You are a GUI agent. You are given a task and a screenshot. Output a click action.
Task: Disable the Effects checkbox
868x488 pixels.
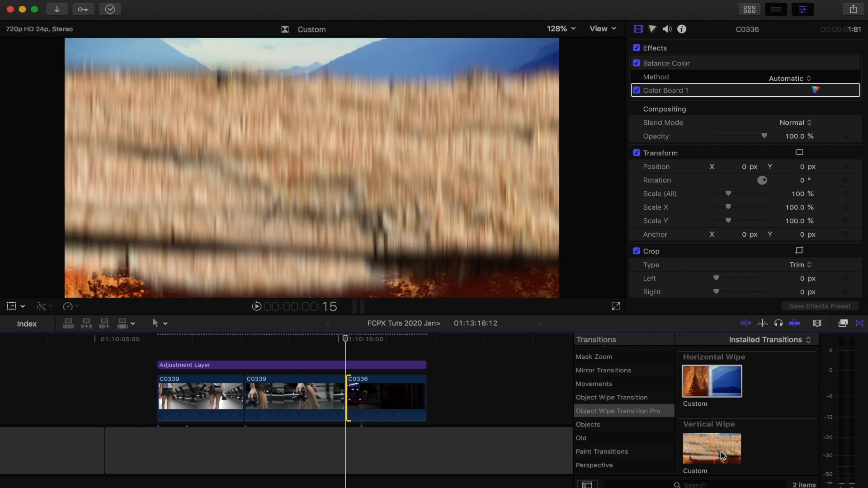[637, 47]
